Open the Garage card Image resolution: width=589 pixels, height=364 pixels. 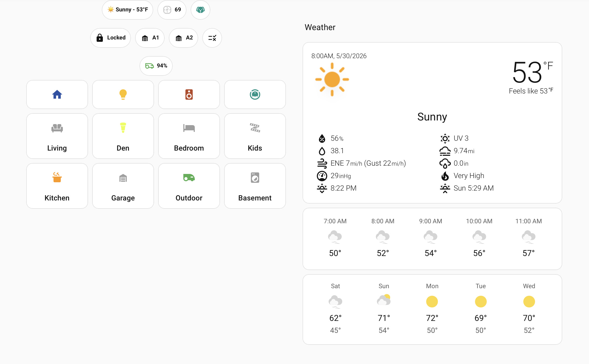(123, 186)
